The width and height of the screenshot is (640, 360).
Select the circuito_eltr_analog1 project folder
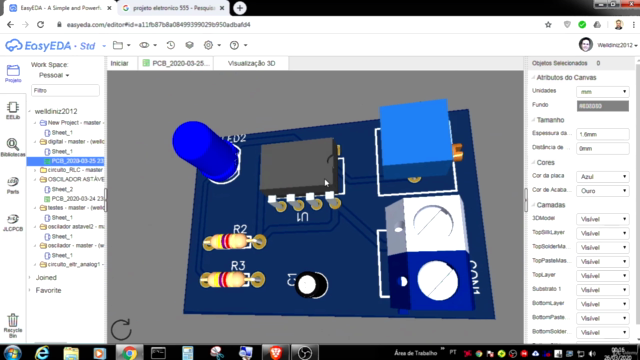click(71, 264)
